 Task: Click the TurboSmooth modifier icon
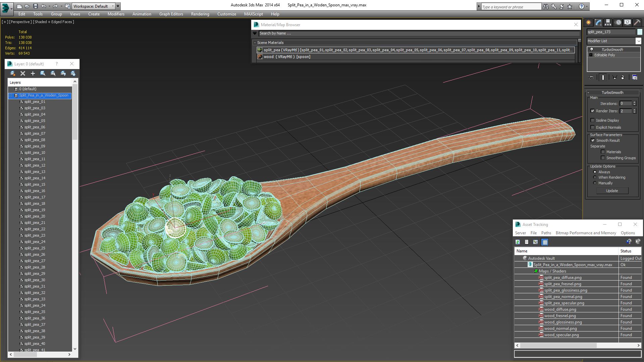590,49
